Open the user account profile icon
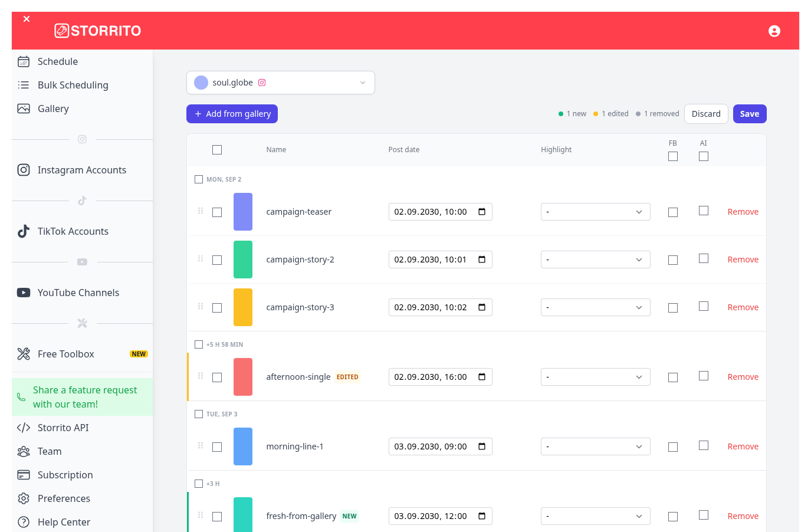811x532 pixels. [x=774, y=31]
